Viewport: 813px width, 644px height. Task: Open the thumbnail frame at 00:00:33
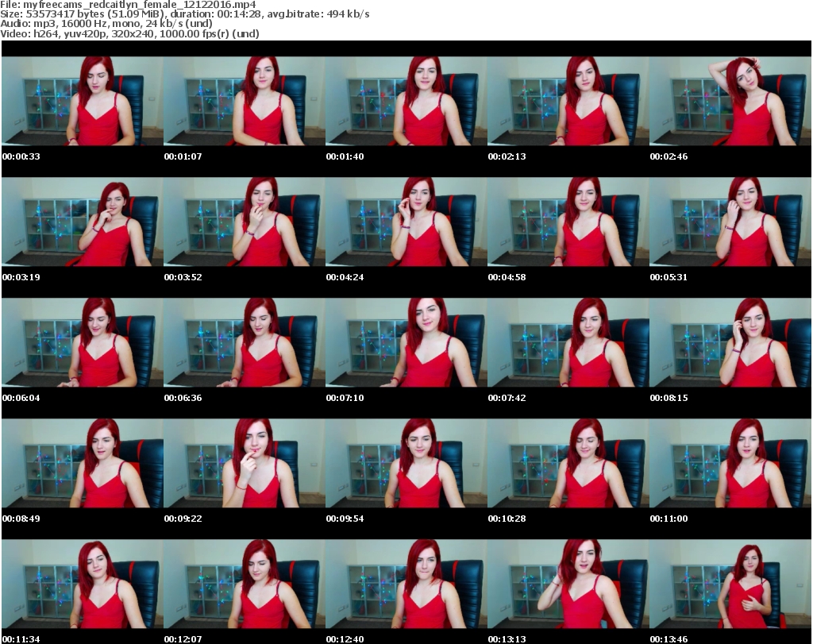(x=83, y=101)
